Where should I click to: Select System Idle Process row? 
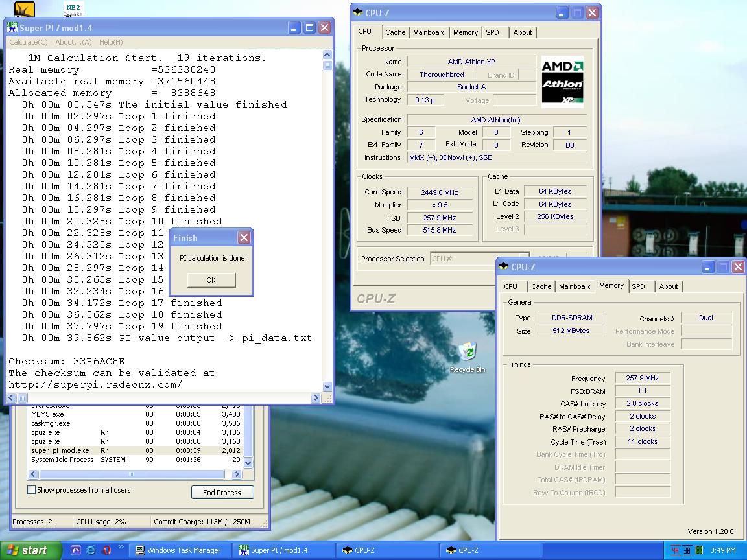pyautogui.click(x=136, y=460)
